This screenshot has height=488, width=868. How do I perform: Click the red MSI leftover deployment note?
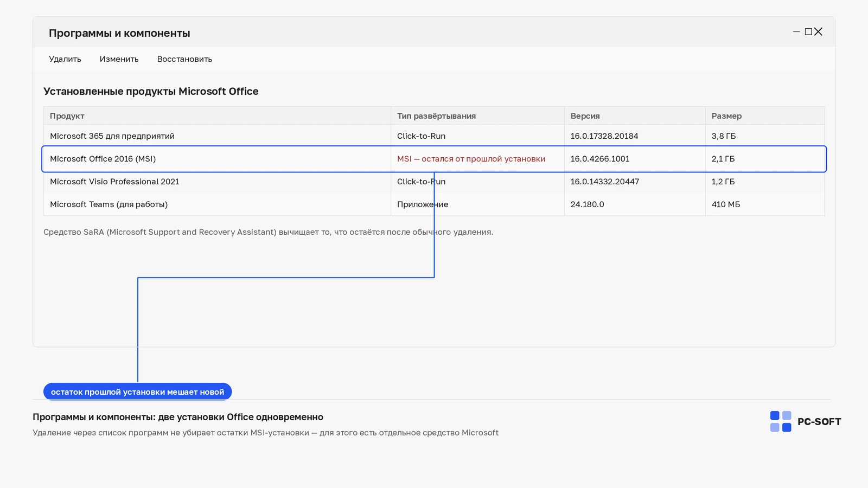471,159
